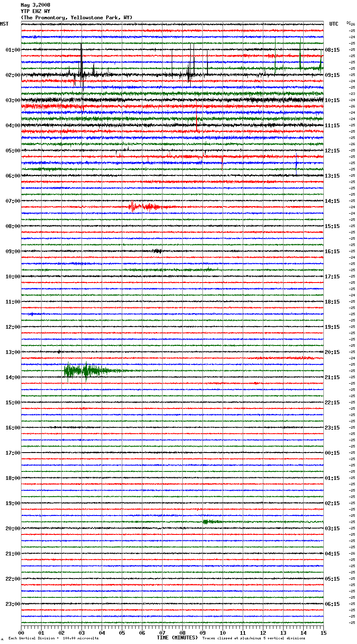The width and height of the screenshot is (357, 644).
Task: Click "Traces clipped at plus/minus 5 vertical divisions"
Action: (x=254, y=639)
